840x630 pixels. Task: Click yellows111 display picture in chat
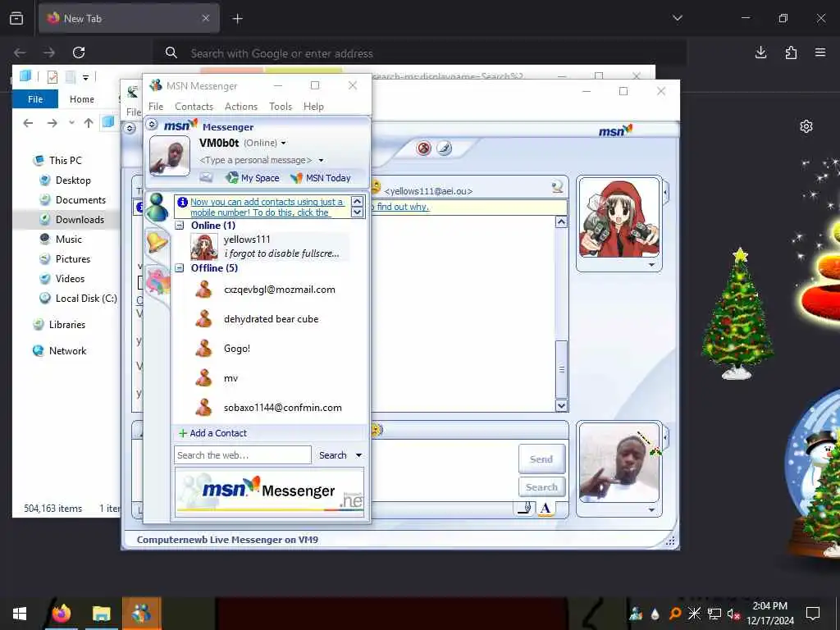(619, 217)
